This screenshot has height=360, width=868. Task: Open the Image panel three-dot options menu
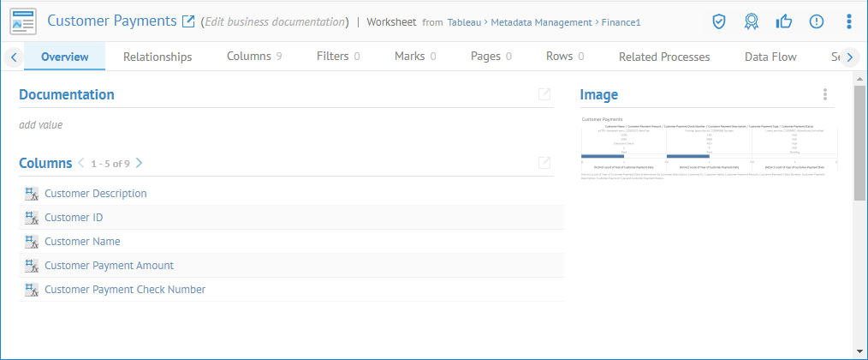pos(824,94)
